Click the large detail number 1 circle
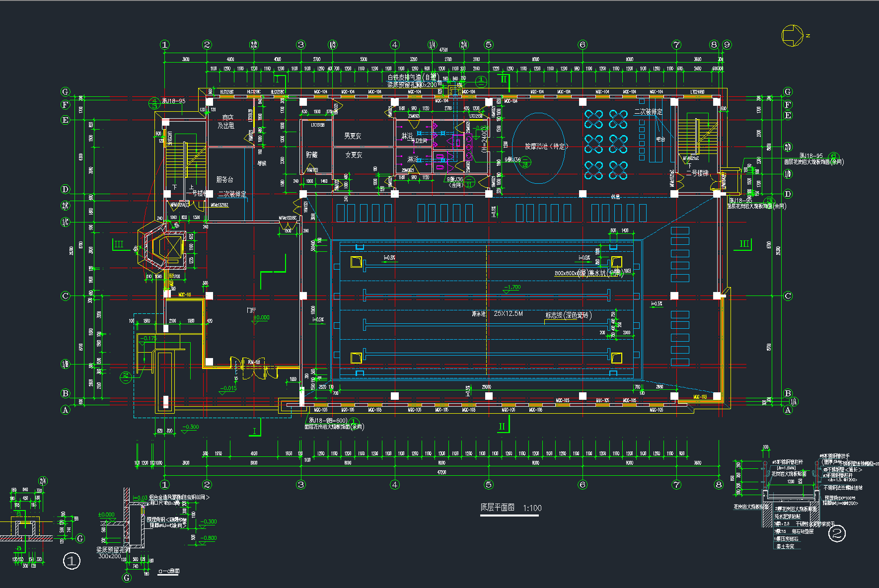Image resolution: width=879 pixels, height=588 pixels. 72,561
